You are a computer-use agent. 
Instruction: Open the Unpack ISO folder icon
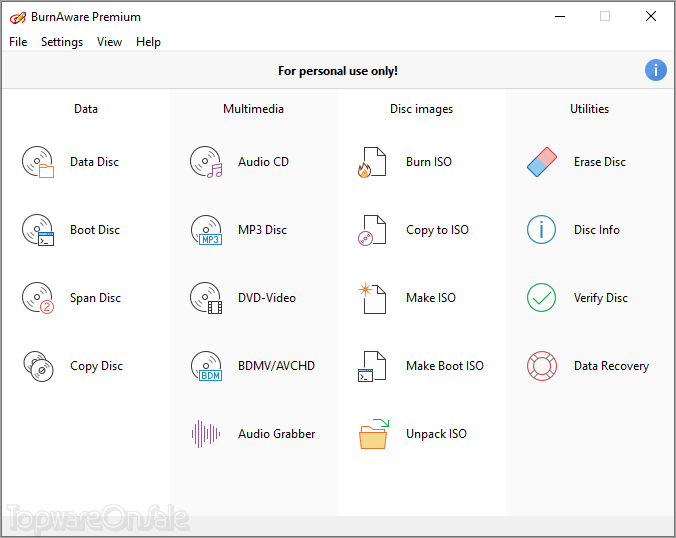click(373, 434)
